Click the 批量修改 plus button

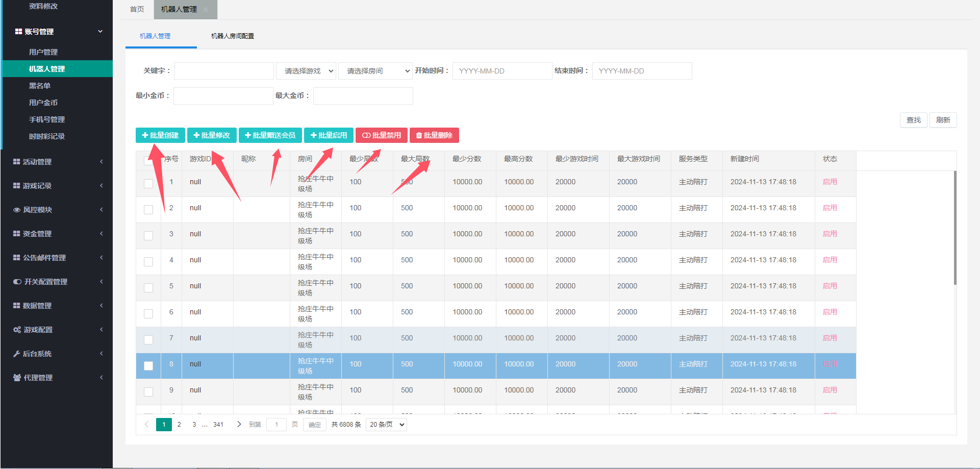click(212, 135)
